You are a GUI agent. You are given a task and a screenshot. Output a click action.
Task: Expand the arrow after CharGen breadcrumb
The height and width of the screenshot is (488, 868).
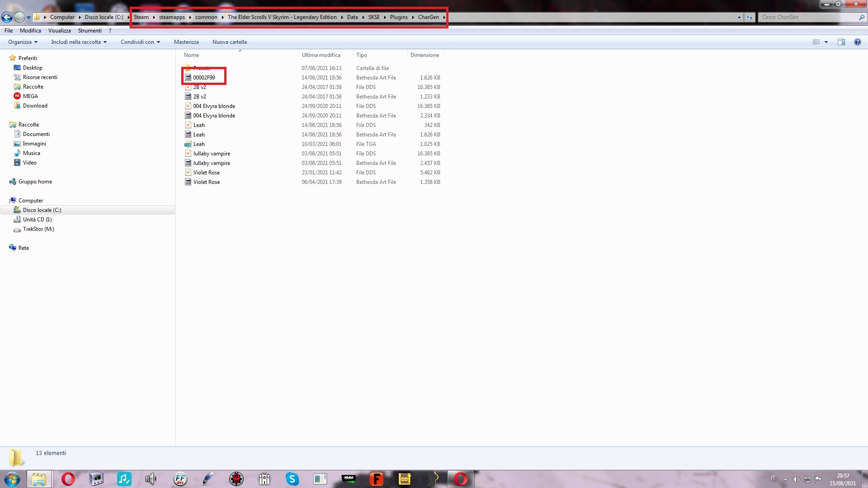click(444, 17)
